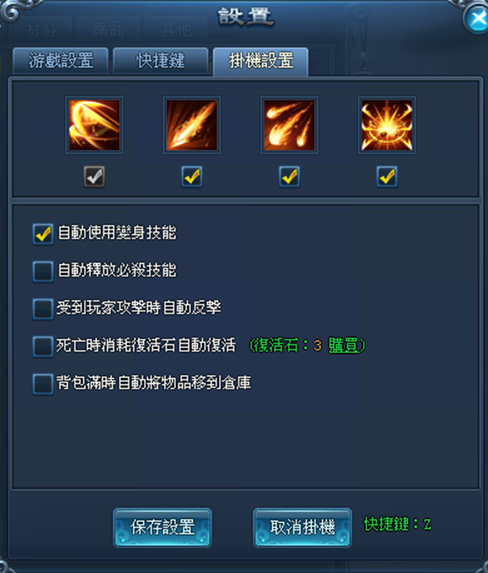The height and width of the screenshot is (573, 488).
Task: Click the 保存設置 button
Action: point(163,527)
